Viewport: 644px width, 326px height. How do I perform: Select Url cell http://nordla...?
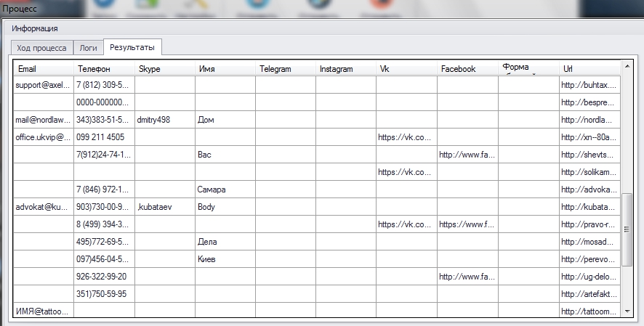(589, 120)
